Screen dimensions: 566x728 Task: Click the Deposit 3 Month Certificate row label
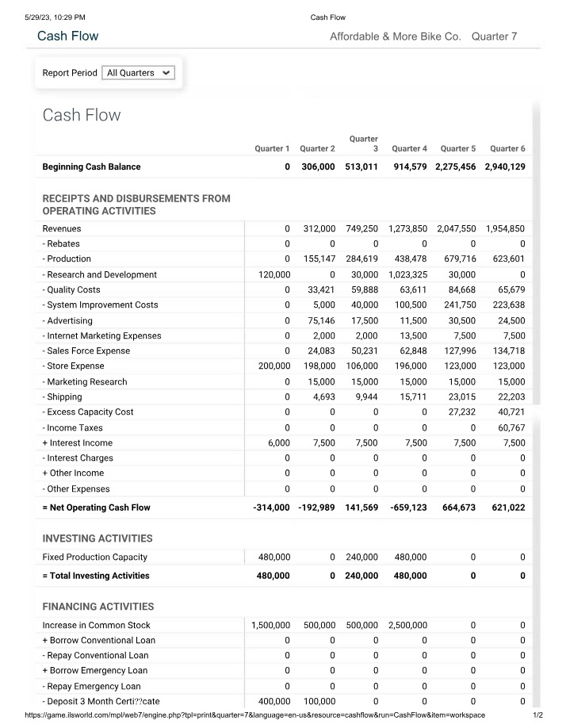click(101, 701)
